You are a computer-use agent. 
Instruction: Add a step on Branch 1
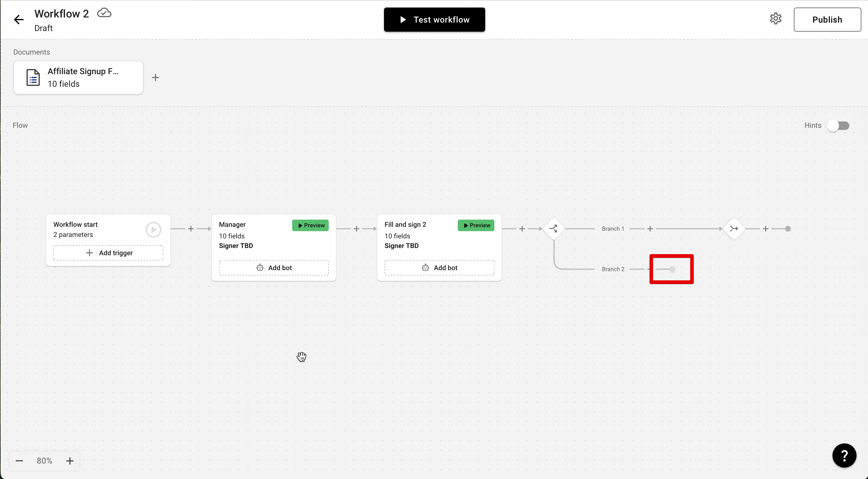pyautogui.click(x=650, y=229)
